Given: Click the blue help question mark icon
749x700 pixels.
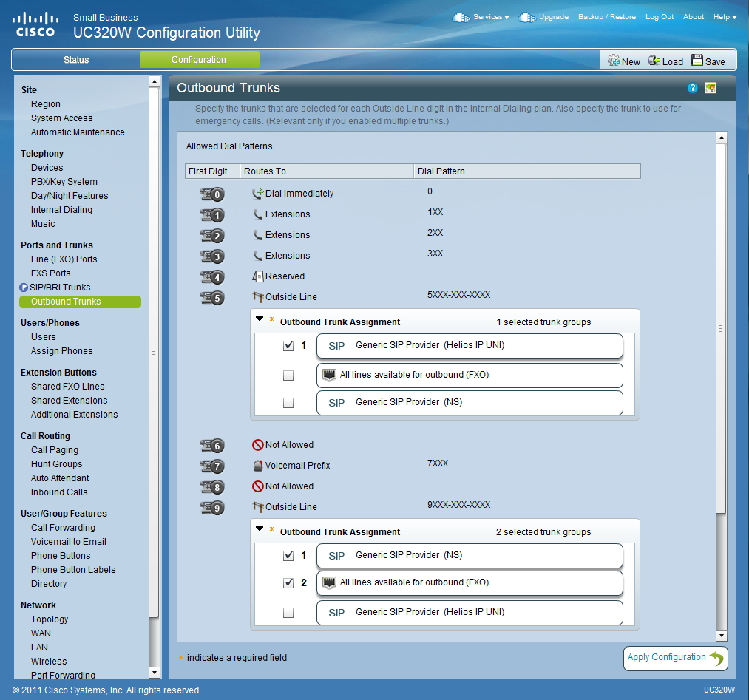Looking at the screenshot, I should (x=692, y=88).
